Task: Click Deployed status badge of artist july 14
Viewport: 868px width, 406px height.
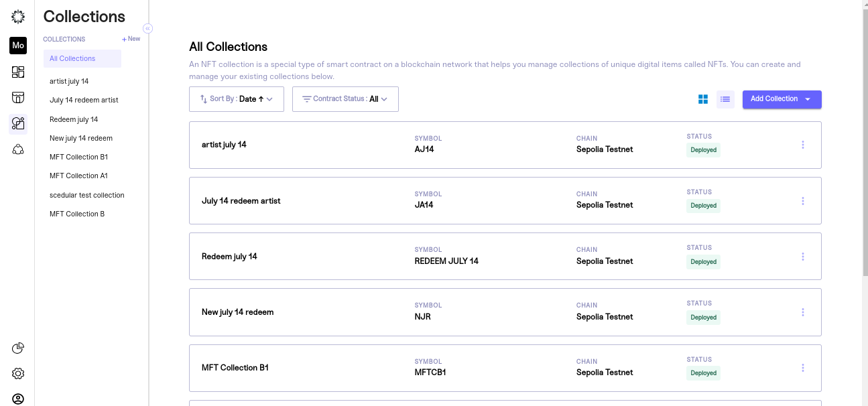Action: click(703, 150)
